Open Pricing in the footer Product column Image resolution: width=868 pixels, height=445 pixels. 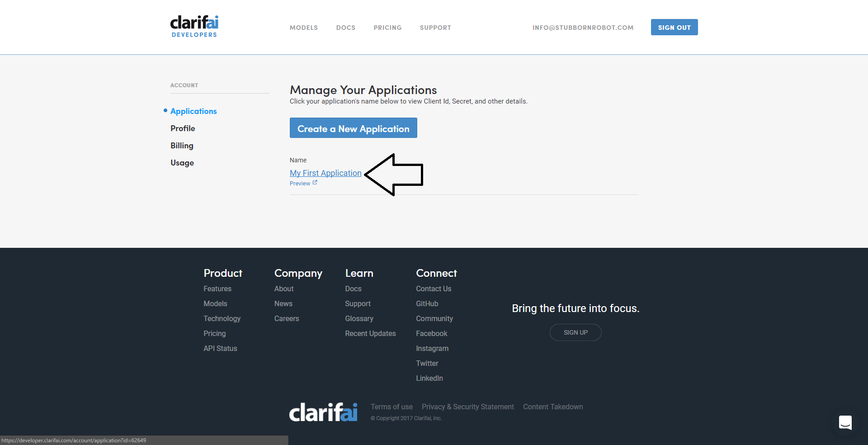pos(215,333)
